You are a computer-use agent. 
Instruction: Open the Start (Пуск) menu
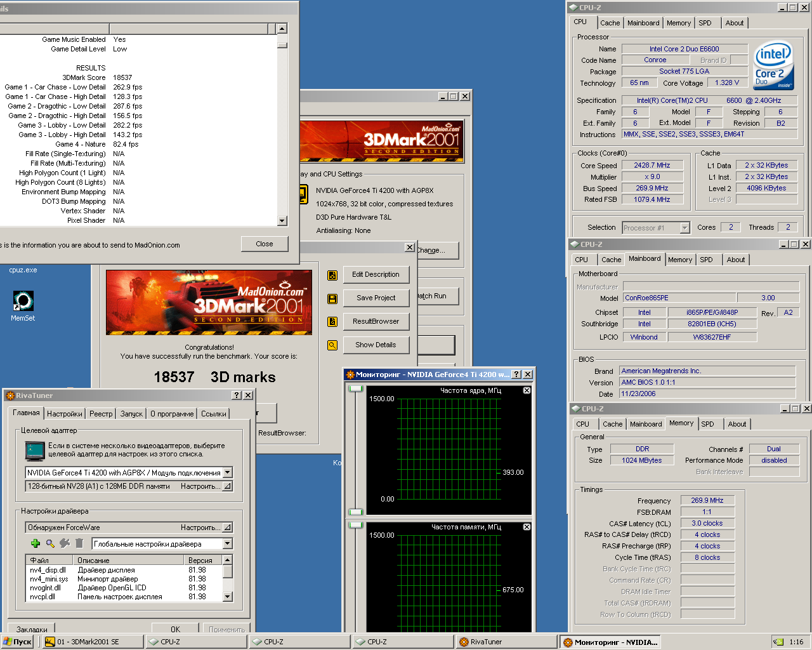(17, 642)
